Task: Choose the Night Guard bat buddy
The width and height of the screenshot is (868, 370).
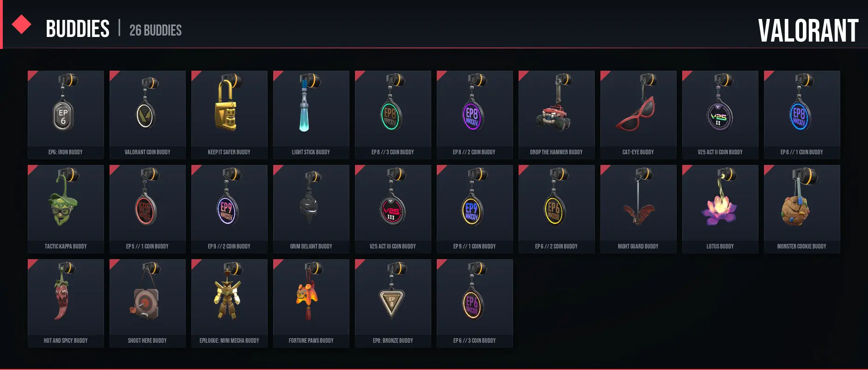Action: (638, 209)
